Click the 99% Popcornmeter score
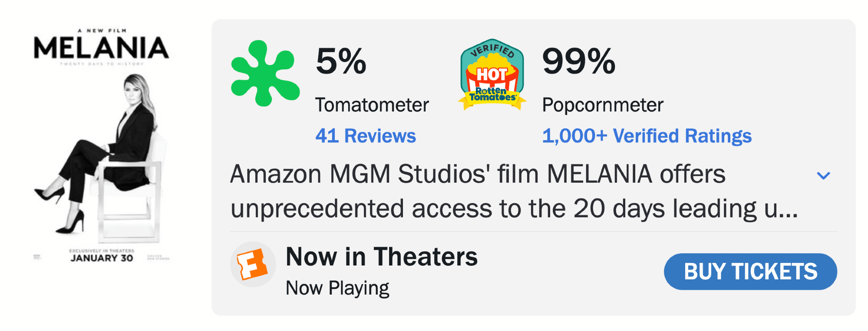 (579, 61)
